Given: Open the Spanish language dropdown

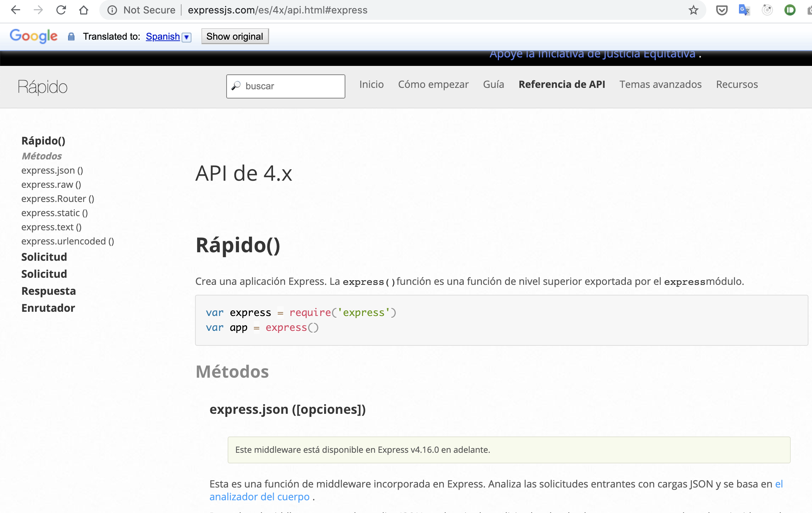Looking at the screenshot, I should pos(187,36).
